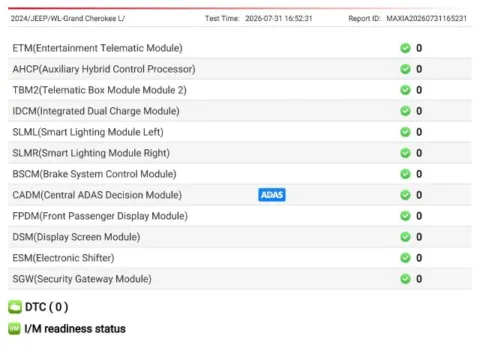Click the green checkmark for IDCM module
Image resolution: width=480 pixels, height=360 pixels.
405,111
